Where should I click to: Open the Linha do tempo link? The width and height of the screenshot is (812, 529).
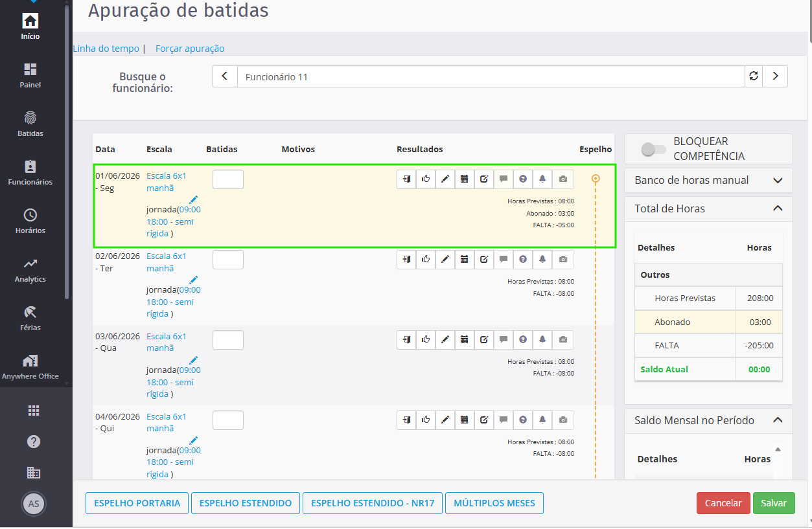[106, 49]
